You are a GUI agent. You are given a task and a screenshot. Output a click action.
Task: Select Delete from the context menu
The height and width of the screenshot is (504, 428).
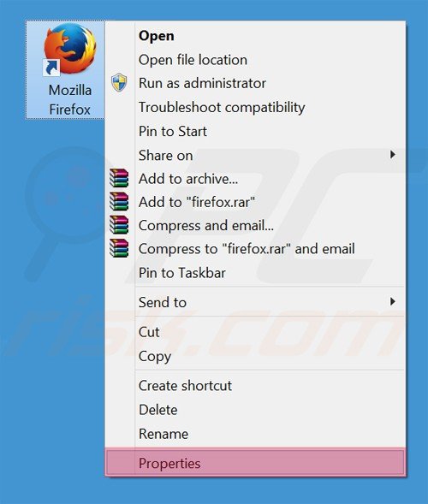(x=255, y=410)
